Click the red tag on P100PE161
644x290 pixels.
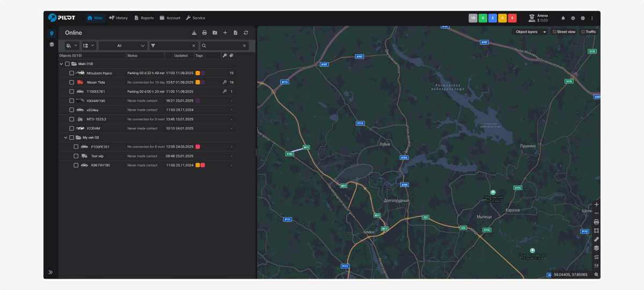tap(197, 147)
